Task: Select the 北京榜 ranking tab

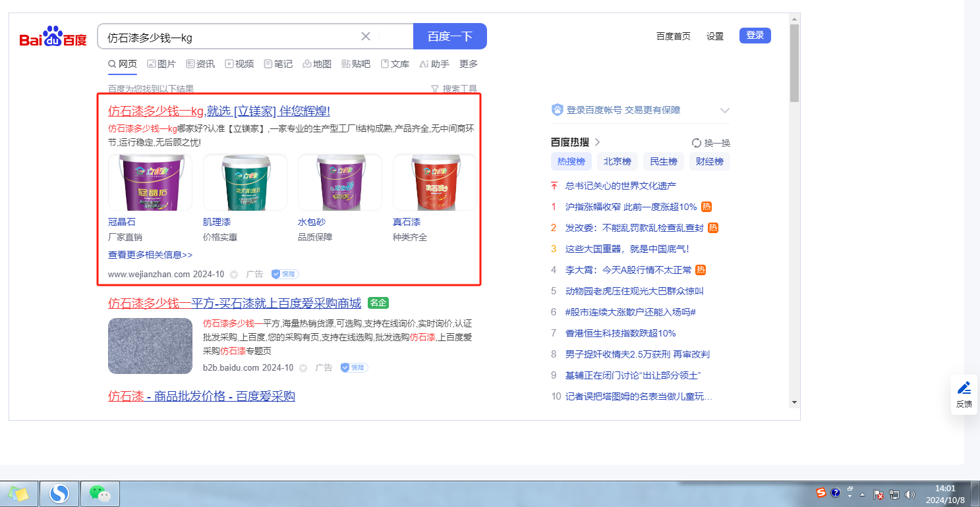Action: pyautogui.click(x=618, y=161)
